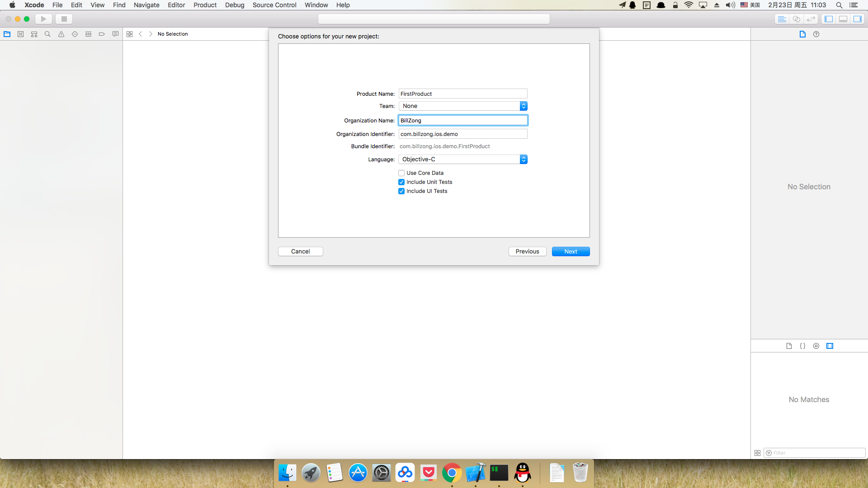
Task: Open the Breakpoint navigator icon
Action: click(102, 34)
